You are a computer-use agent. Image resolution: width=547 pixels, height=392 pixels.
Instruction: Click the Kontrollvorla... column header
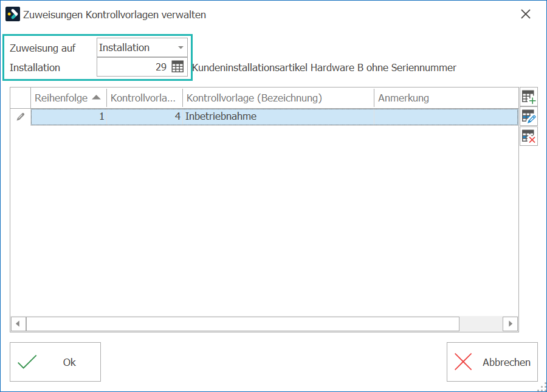[x=145, y=98]
